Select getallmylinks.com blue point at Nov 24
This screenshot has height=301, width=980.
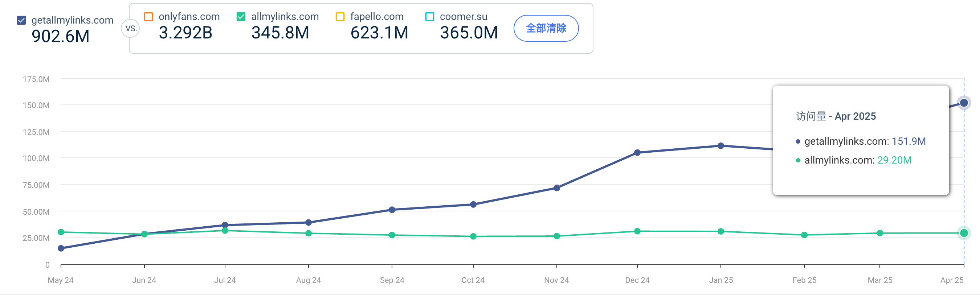pos(556,188)
